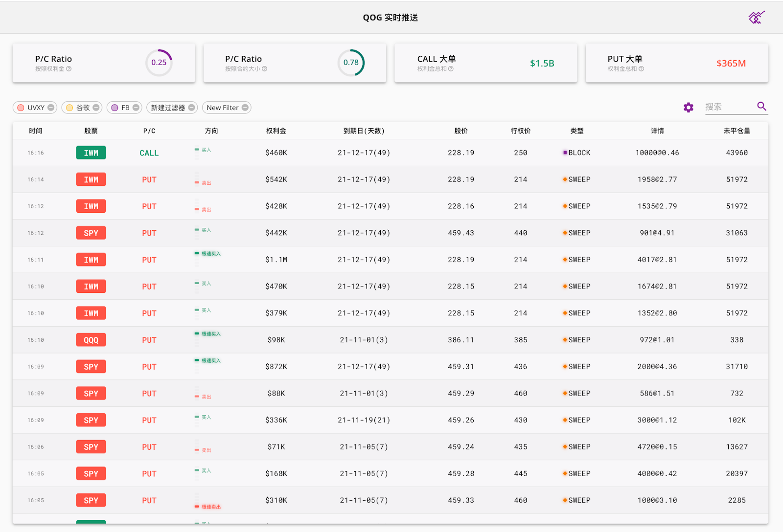
Task: Click the SPY badge in the $71K row
Action: tap(91, 447)
